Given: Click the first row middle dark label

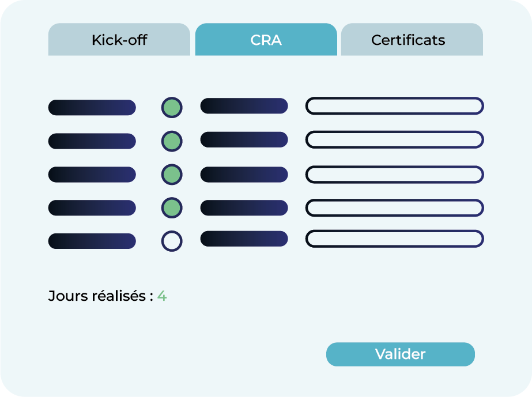Looking at the screenshot, I should 244,106.
